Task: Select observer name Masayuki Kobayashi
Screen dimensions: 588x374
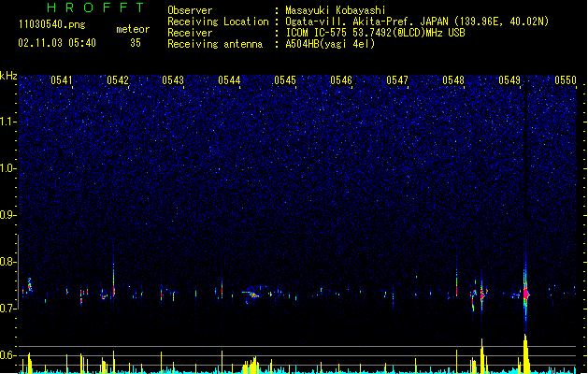Action: click(x=336, y=10)
